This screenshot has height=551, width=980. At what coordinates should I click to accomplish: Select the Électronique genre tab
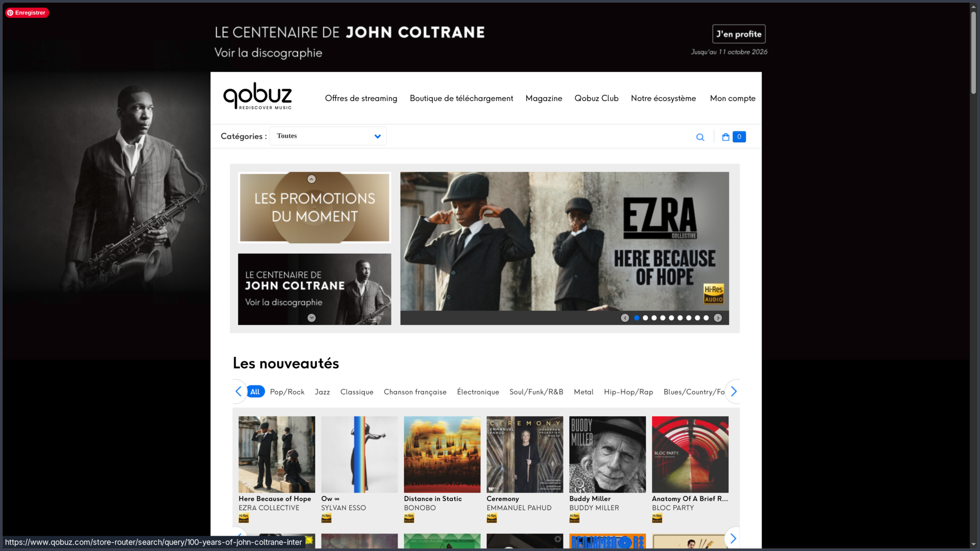point(478,392)
